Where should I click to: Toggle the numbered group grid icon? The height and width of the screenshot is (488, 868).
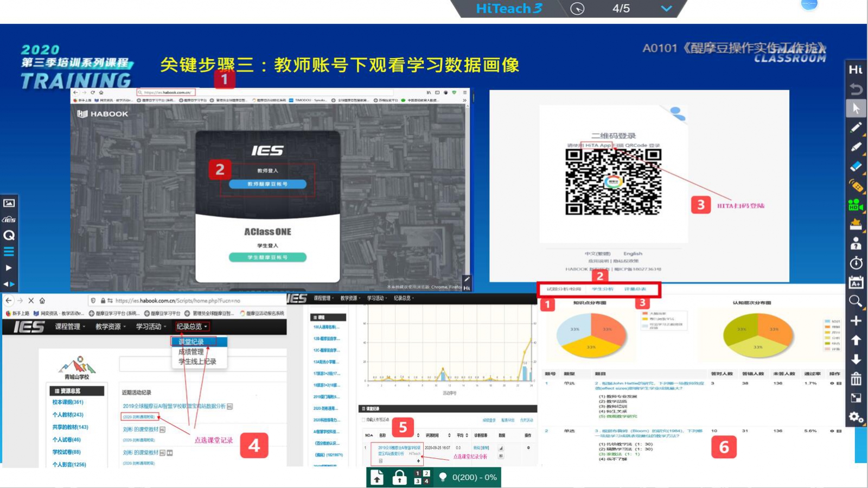click(422, 478)
